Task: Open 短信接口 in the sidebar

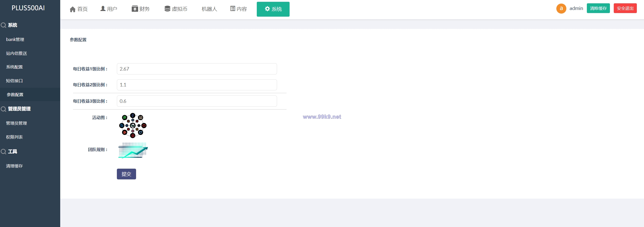Action: (x=15, y=81)
